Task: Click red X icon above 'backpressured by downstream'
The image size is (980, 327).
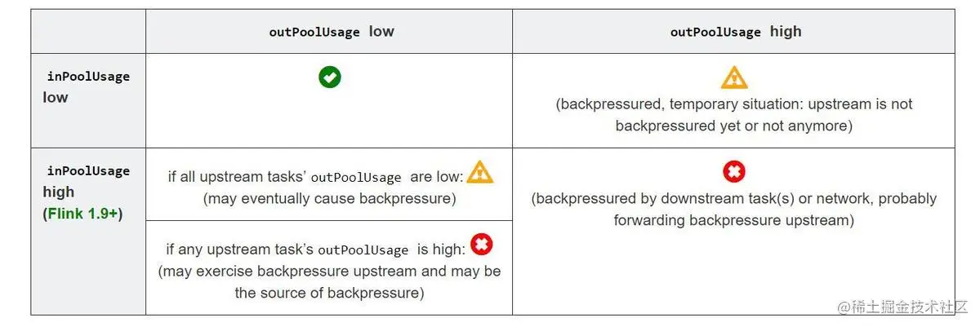Action: tap(734, 172)
